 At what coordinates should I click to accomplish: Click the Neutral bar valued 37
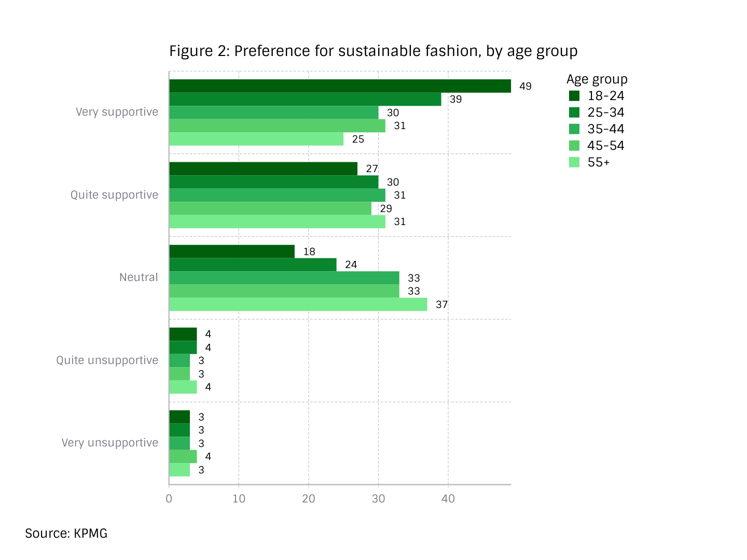point(298,304)
